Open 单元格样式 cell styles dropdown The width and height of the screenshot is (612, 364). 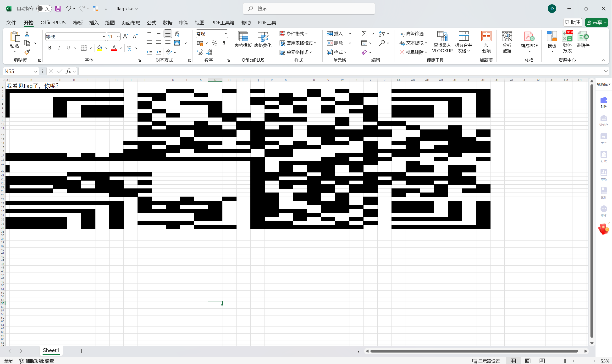296,52
